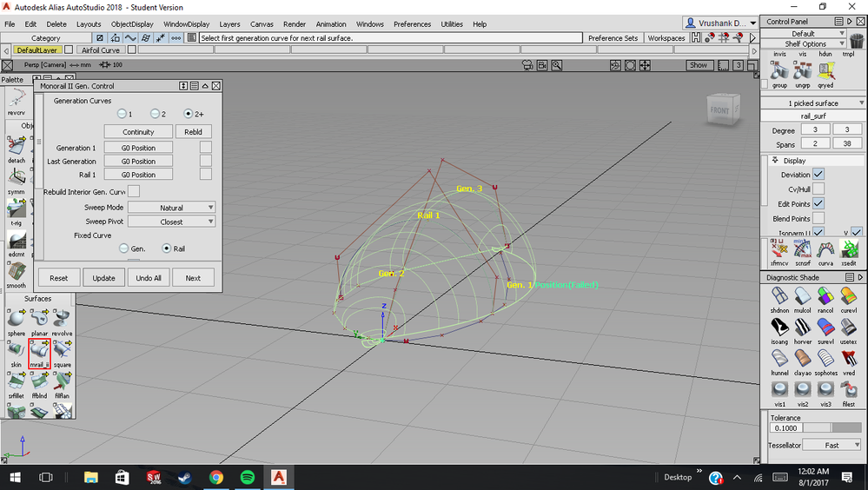Open the Preferences menu
868x490 pixels.
412,23
